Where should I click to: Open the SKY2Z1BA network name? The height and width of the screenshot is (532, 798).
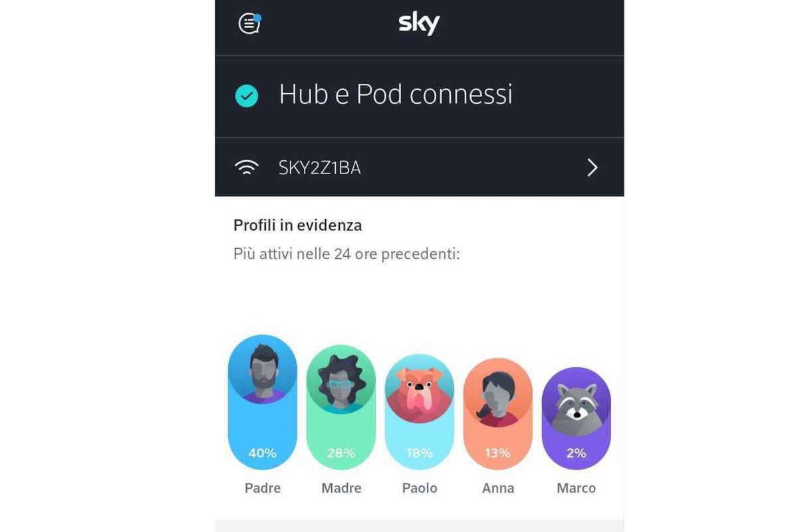pyautogui.click(x=320, y=168)
